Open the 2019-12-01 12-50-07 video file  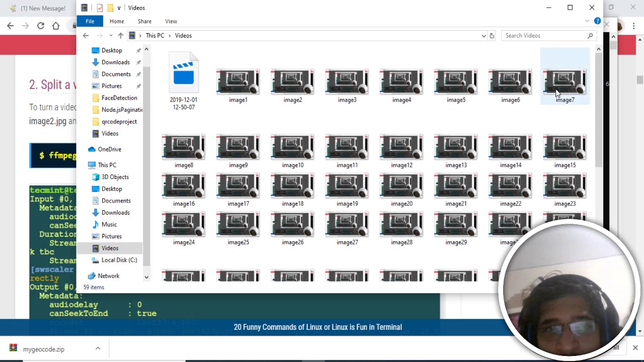click(184, 80)
